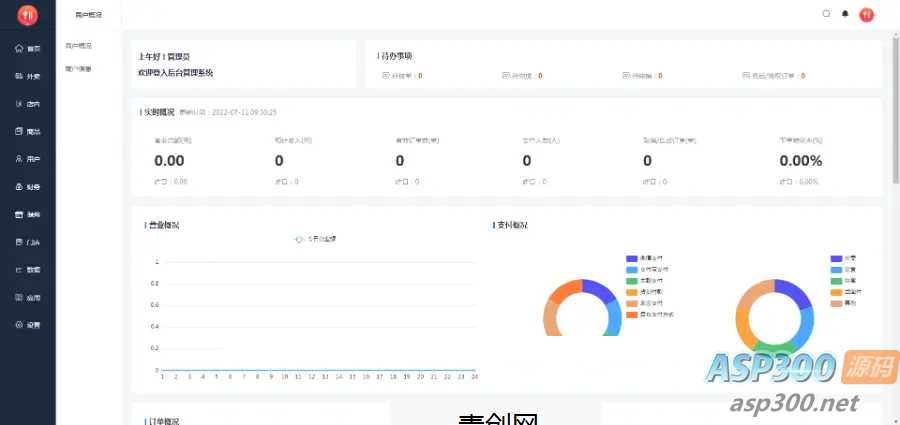
Task: Open the first pending to-do item link
Action: point(402,76)
